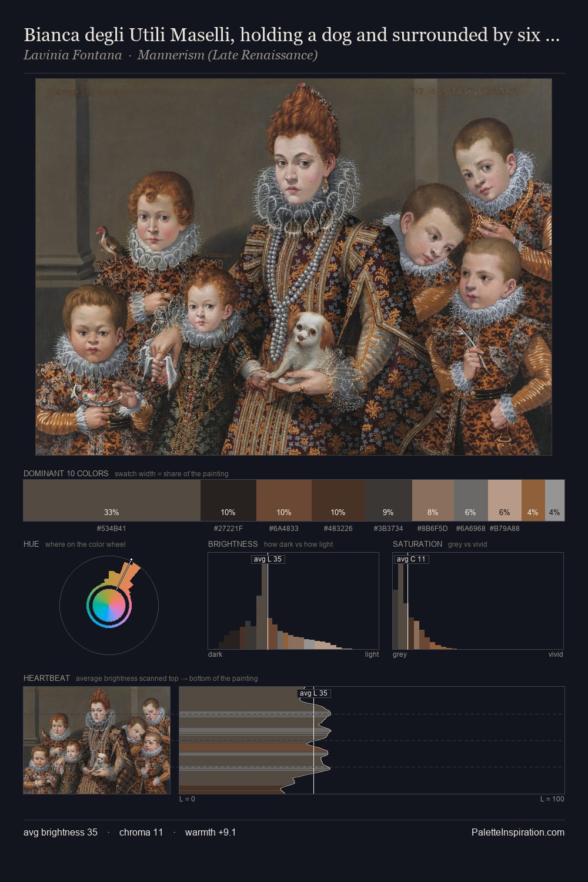Click the 4% orange-brown swatch
This screenshot has width=588, height=882.
click(x=533, y=500)
